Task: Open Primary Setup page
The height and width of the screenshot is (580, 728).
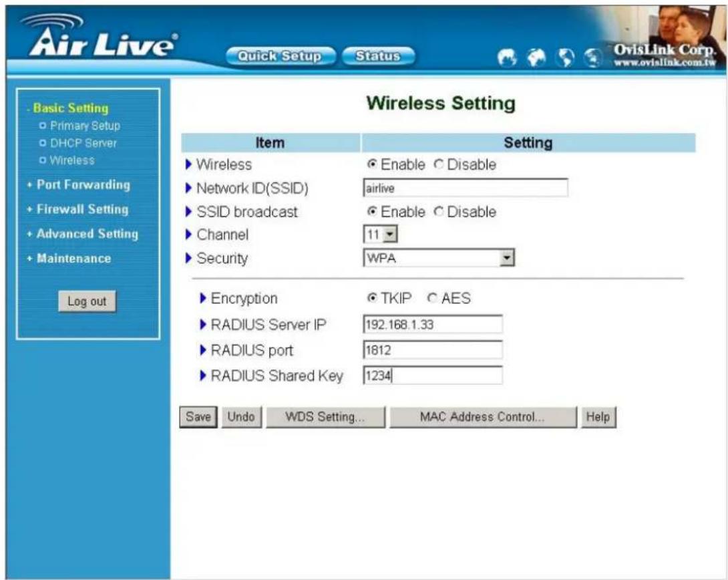Action: click(85, 126)
